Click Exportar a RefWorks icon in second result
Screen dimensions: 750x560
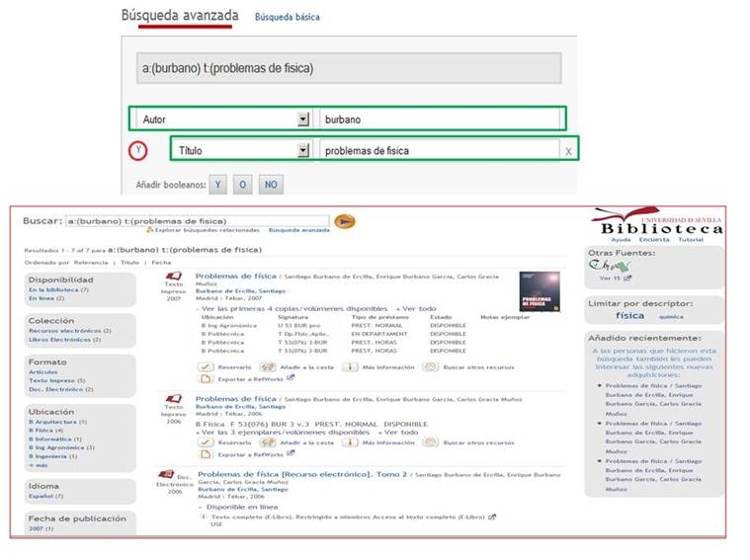(206, 454)
